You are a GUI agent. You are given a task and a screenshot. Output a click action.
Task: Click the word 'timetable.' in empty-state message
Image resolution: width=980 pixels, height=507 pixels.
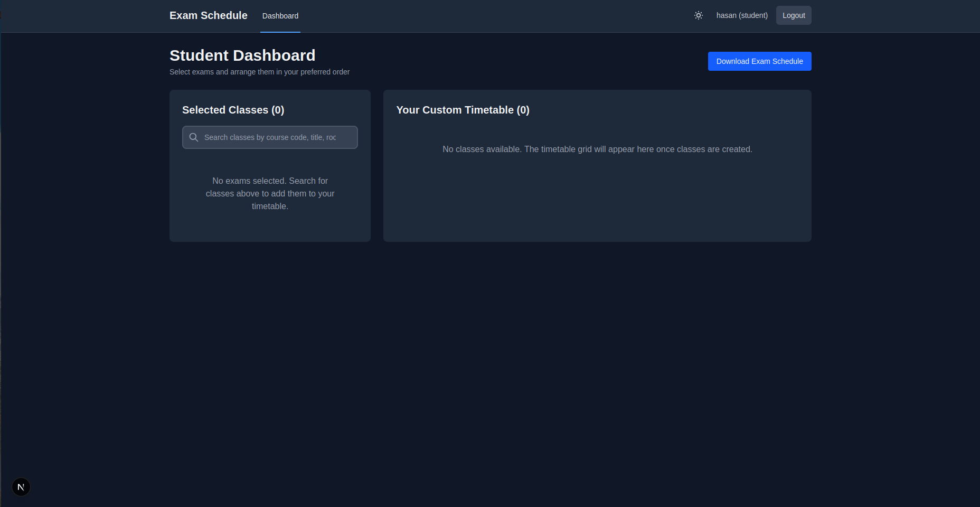[x=270, y=206]
